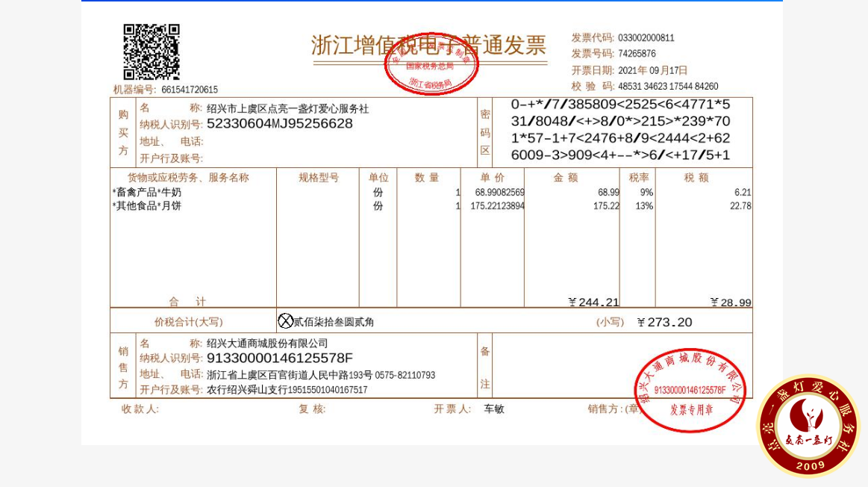Image resolution: width=868 pixels, height=487 pixels.
Task: Click the 货物或应税劳务、服务名称 column header
Action: click(x=188, y=178)
